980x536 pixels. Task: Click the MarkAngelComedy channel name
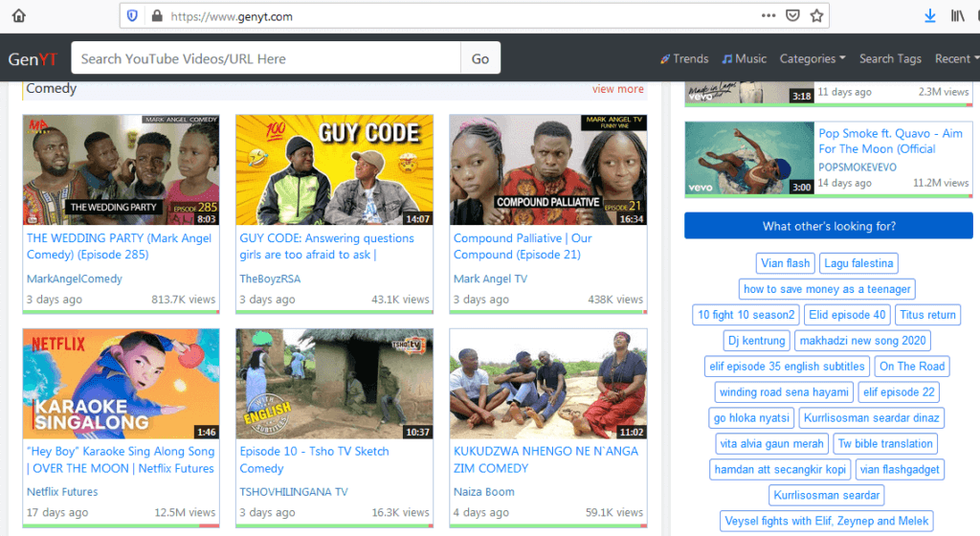click(x=75, y=279)
